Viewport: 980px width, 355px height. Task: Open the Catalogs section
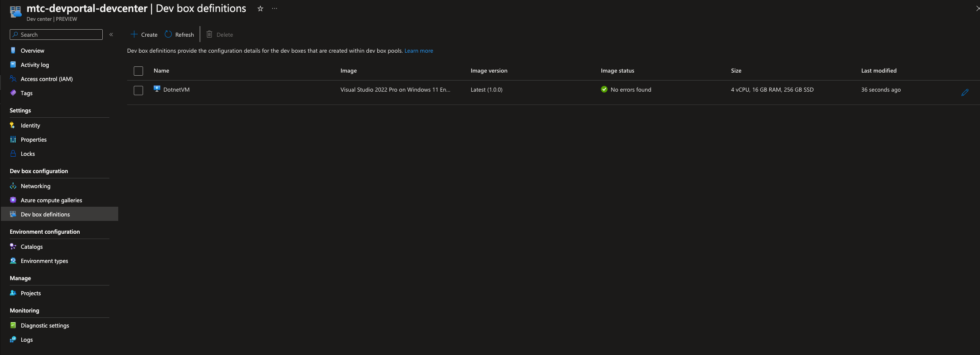tap(31, 247)
